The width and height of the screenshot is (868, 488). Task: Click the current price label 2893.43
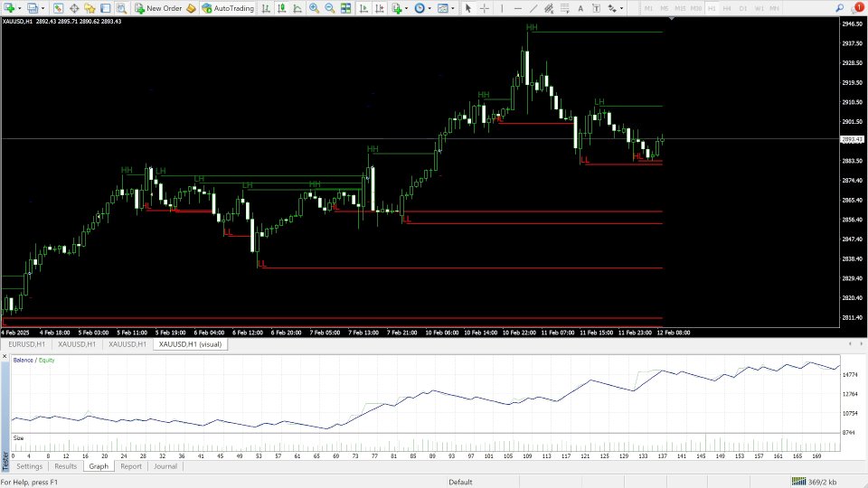point(853,139)
